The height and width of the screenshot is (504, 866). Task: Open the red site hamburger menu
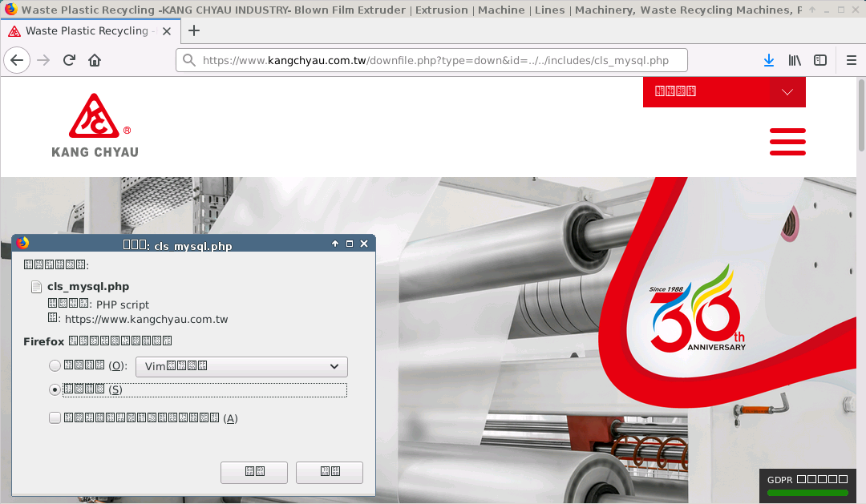(x=787, y=142)
